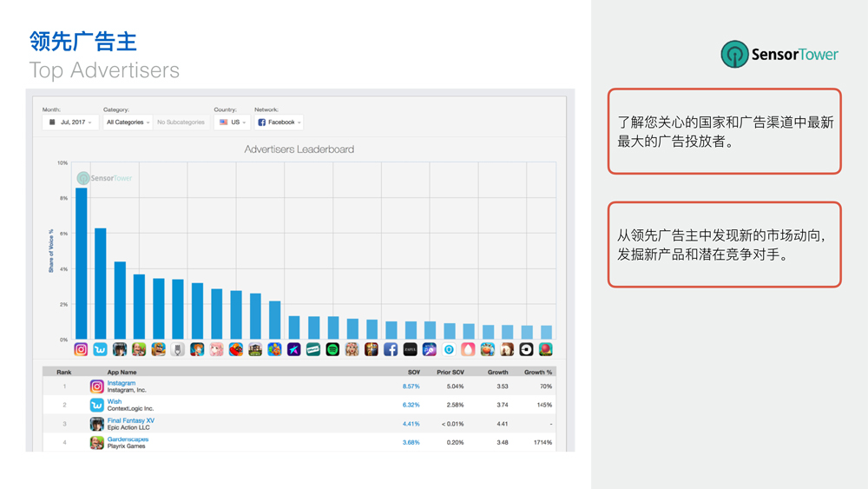Open the Country dropdown set to US
Screen dimensions: 868x489
(x=232, y=122)
